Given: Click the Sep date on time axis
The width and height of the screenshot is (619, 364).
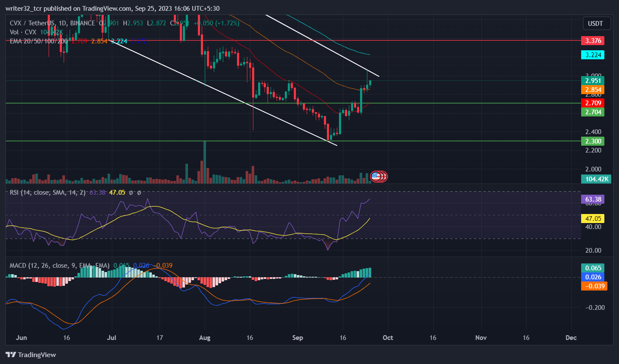Looking at the screenshot, I should click(298, 338).
